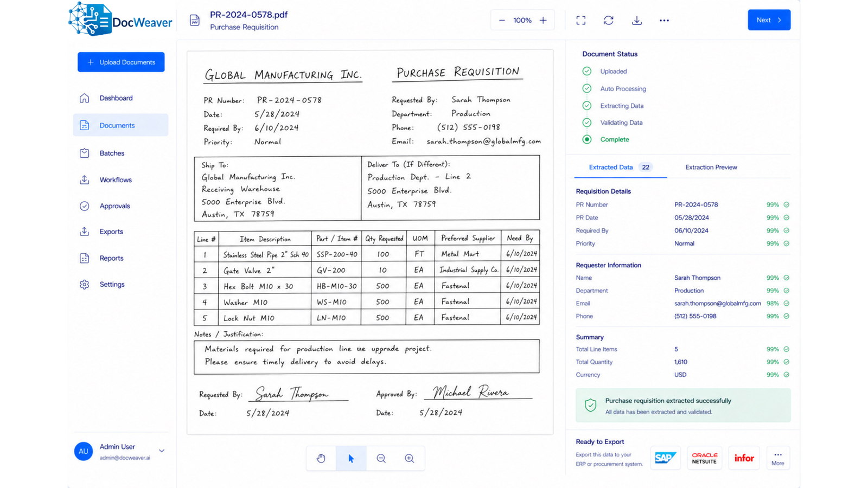The width and height of the screenshot is (868, 488).
Task: Click the zoom in magnifier tool
Action: tap(410, 458)
